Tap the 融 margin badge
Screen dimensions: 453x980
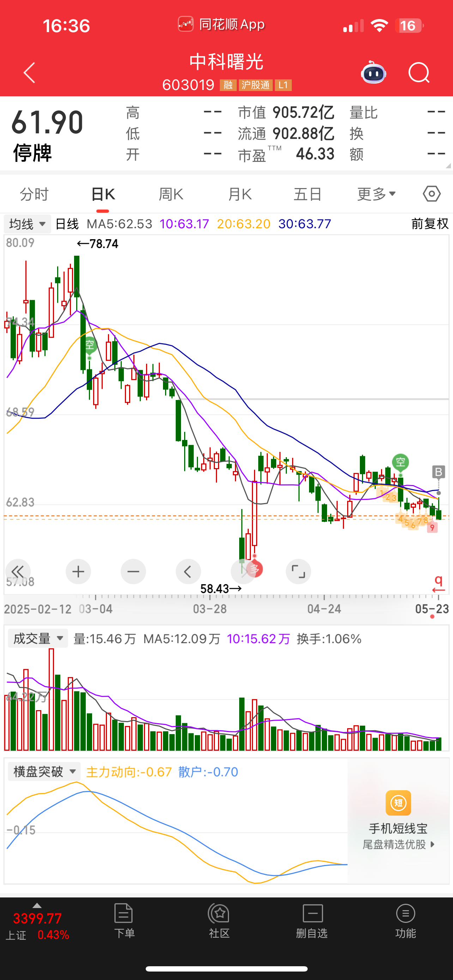click(228, 85)
